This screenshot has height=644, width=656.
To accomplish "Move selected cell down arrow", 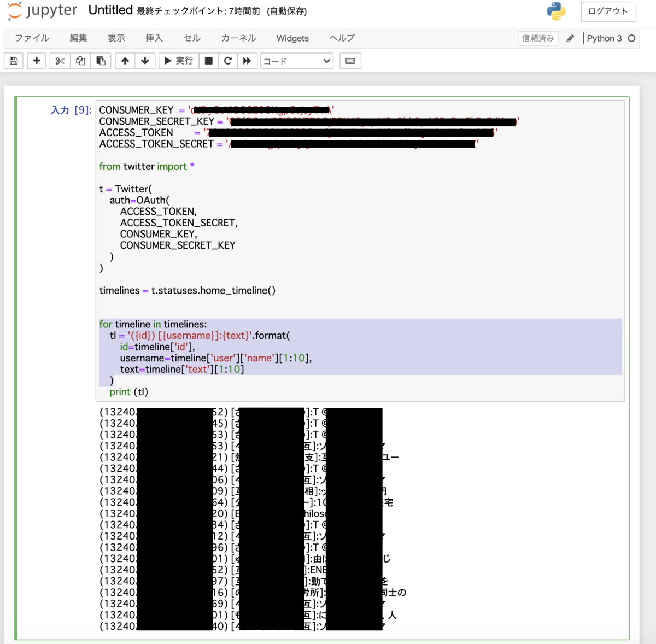I will 145,61.
